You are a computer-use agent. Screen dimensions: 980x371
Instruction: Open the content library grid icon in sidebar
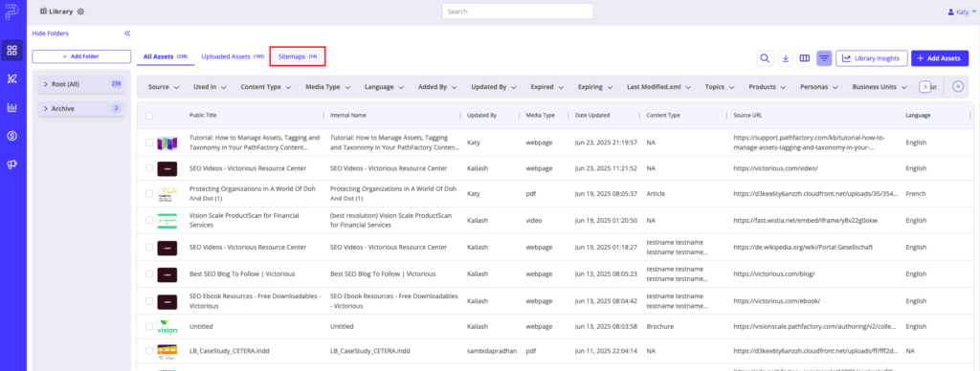coord(12,51)
